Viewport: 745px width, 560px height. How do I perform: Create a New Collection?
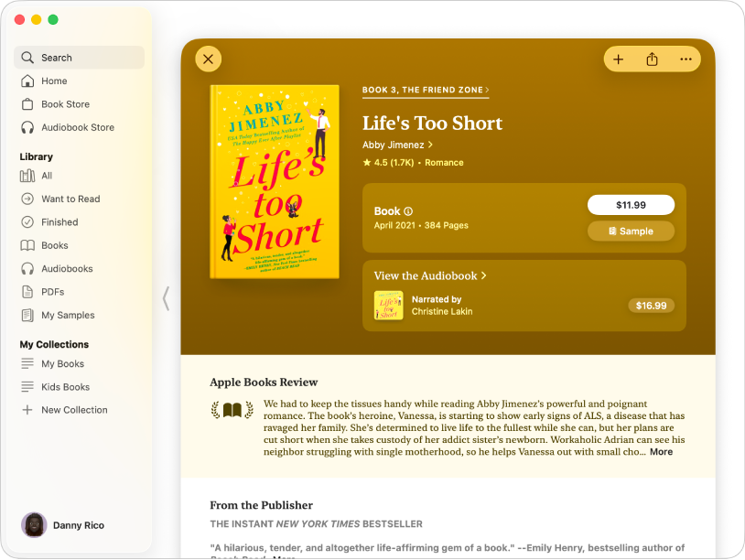coord(79,410)
